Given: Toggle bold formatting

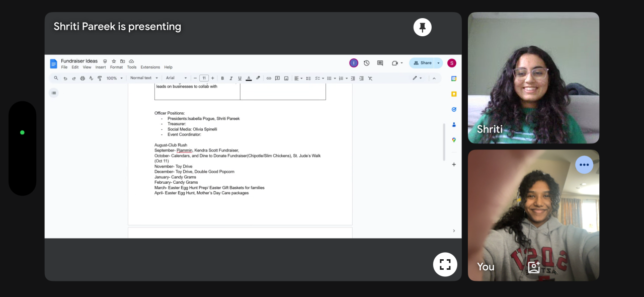Looking at the screenshot, I should click(x=222, y=78).
